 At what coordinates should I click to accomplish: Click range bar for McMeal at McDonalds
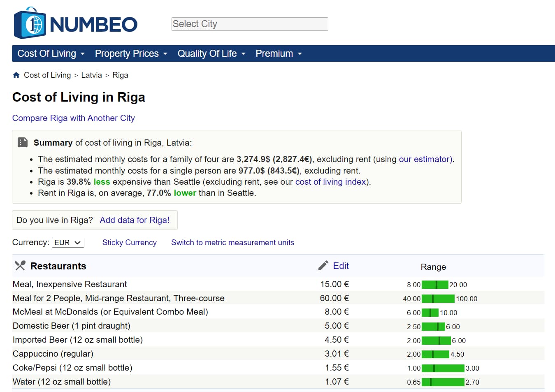(430, 313)
